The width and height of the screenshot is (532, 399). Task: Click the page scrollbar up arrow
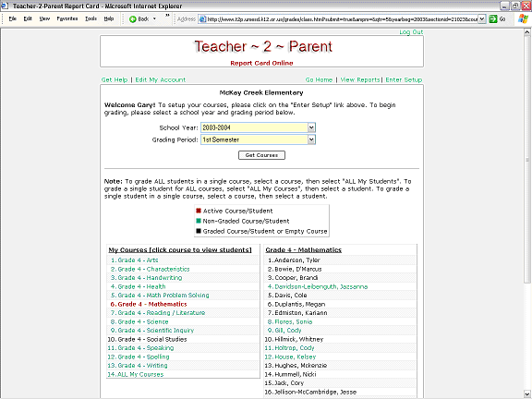tap(526, 32)
